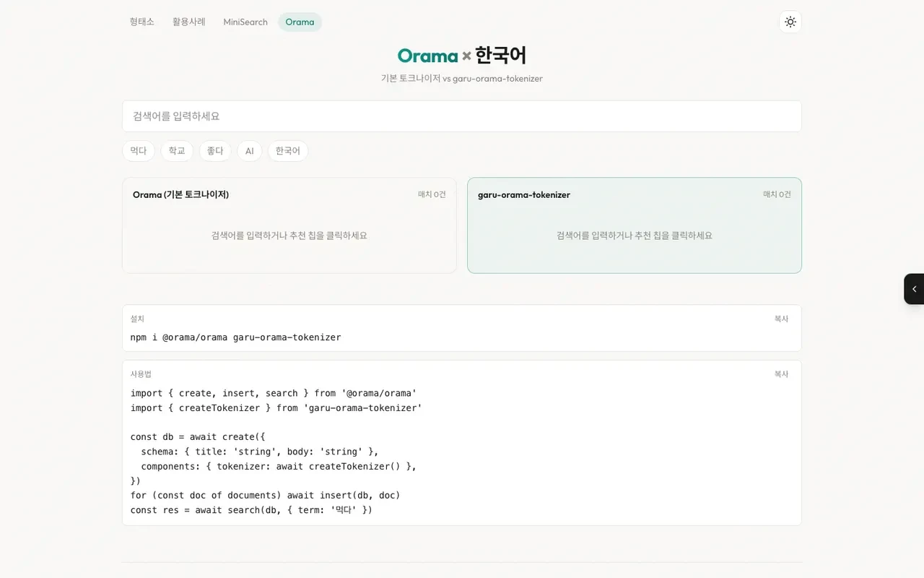Click the 사용법 section label
The width and height of the screenshot is (924, 578).
[x=141, y=374]
